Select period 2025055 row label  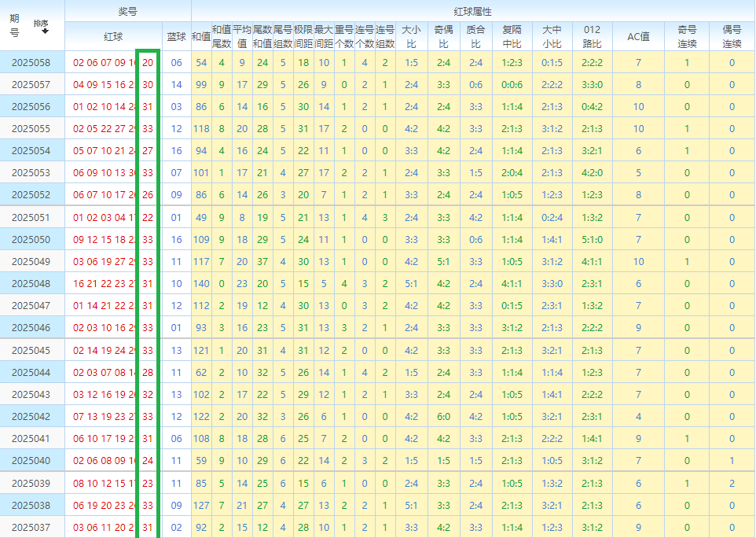[x=31, y=128]
